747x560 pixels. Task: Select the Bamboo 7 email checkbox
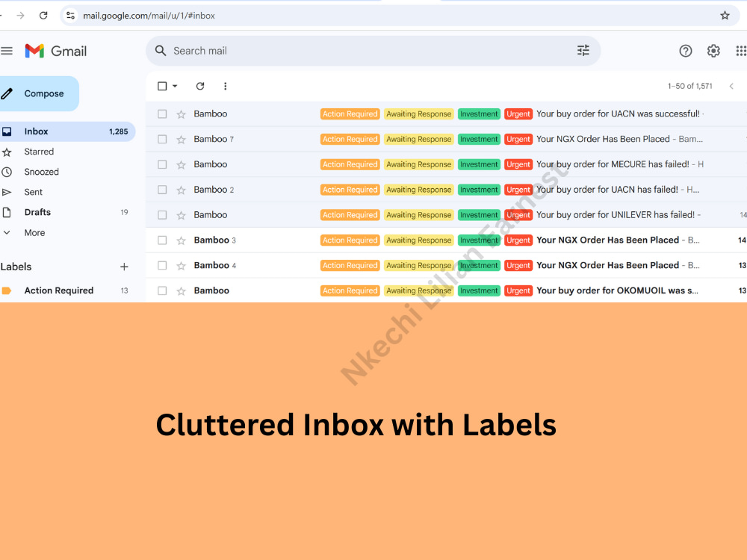pyautogui.click(x=162, y=140)
